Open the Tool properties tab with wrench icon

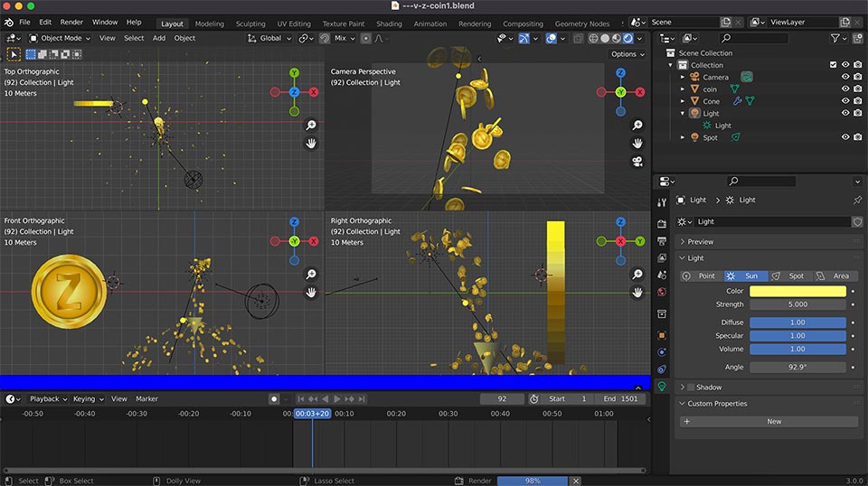(662, 201)
